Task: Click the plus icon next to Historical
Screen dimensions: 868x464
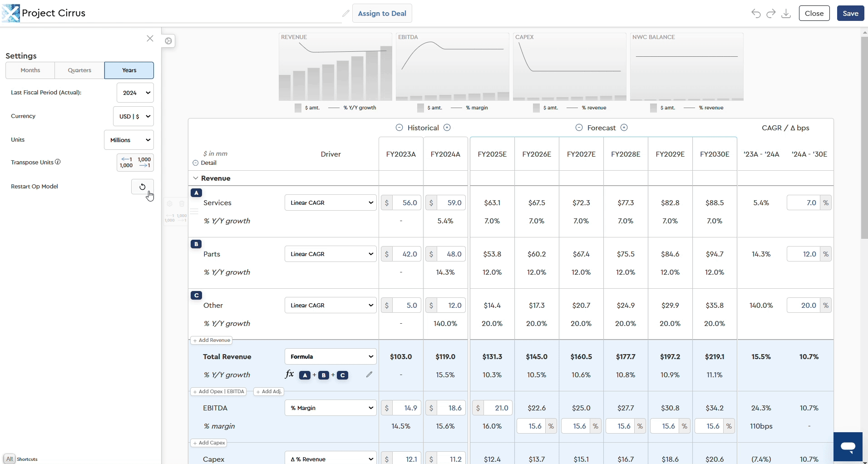Action: pos(447,128)
